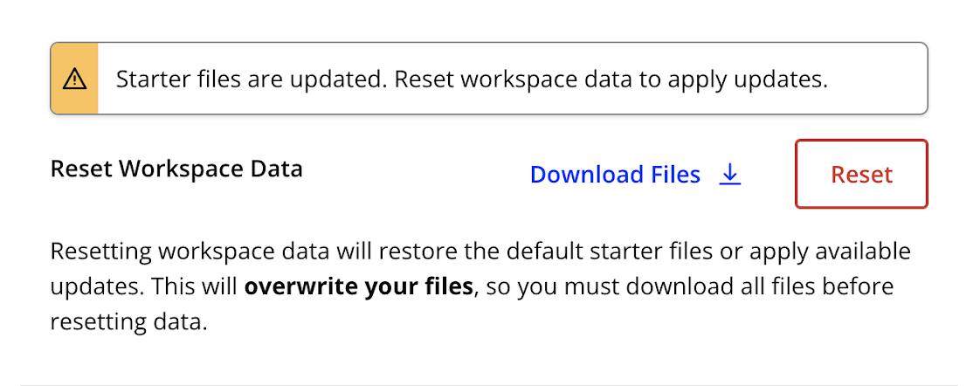
Task: Click the bold 'overwrite your files' text
Action: click(x=358, y=286)
